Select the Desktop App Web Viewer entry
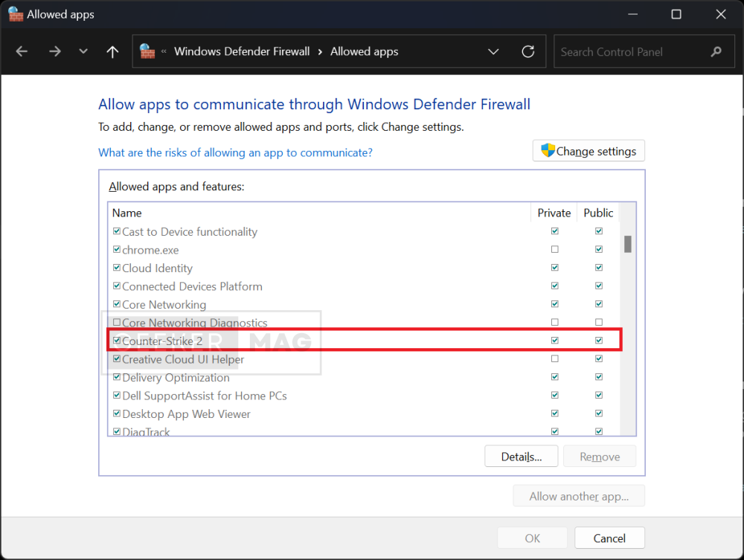 187,414
